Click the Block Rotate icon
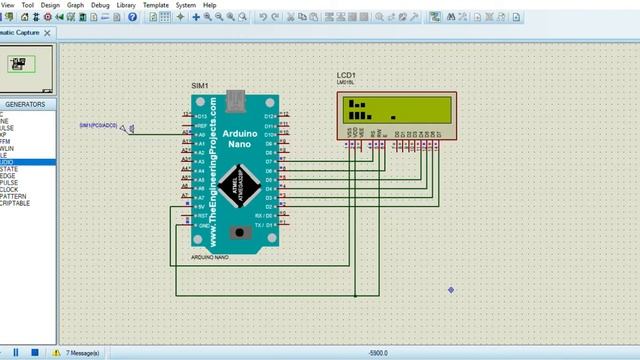Viewport: 640px width, 360px height. (352, 17)
